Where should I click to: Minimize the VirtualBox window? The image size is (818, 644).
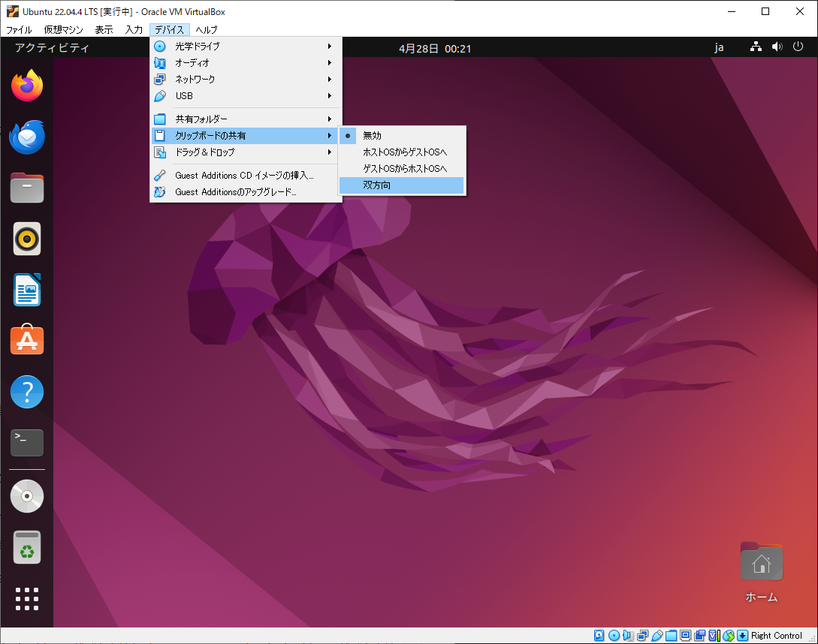pyautogui.click(x=732, y=11)
